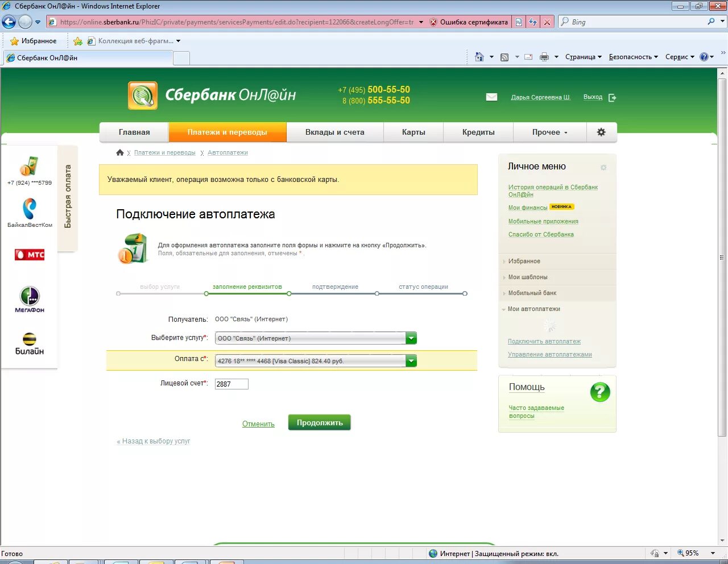Click the compatibility view icon in address bar

pos(519,22)
